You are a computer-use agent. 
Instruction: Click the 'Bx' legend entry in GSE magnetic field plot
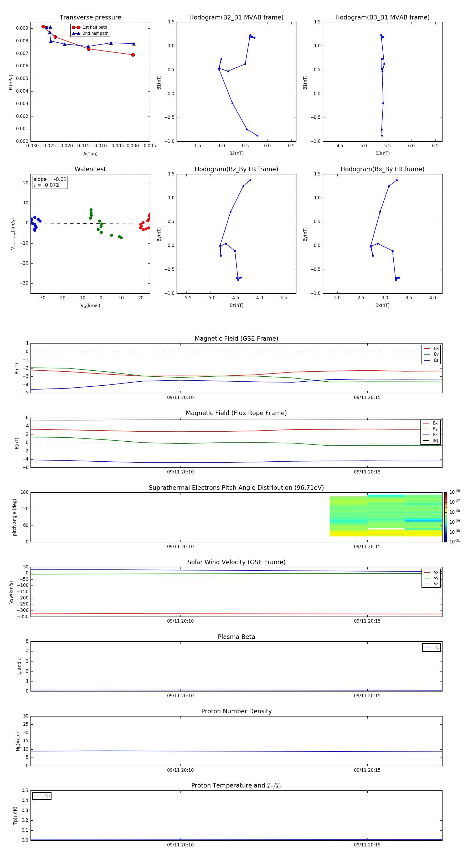coord(431,349)
